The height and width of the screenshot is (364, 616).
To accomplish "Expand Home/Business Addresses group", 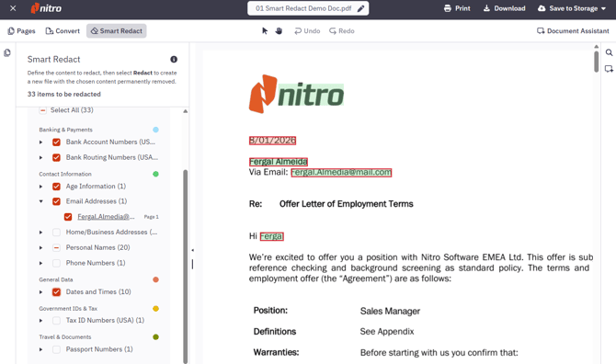I will tap(40, 233).
